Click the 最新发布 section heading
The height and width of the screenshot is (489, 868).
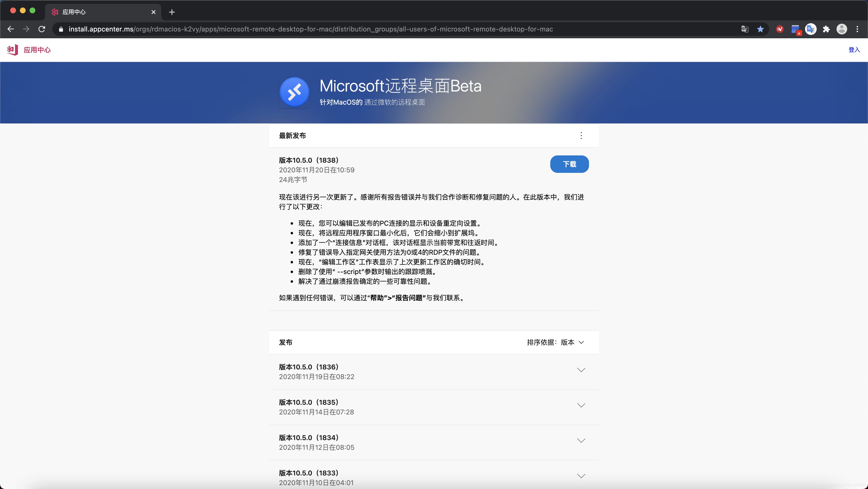[292, 136]
